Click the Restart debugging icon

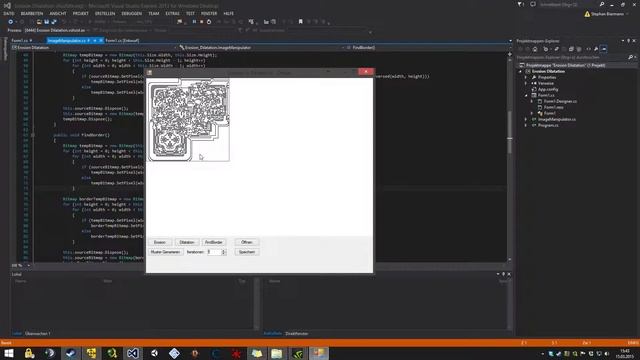209,22
